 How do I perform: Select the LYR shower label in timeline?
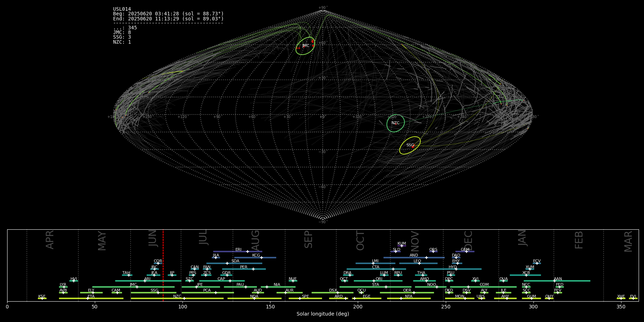point(63,285)
